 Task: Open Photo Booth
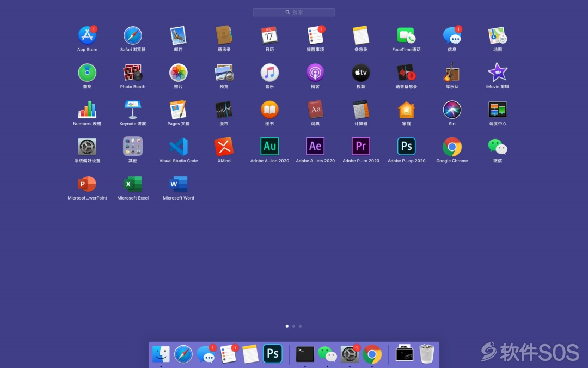(133, 73)
